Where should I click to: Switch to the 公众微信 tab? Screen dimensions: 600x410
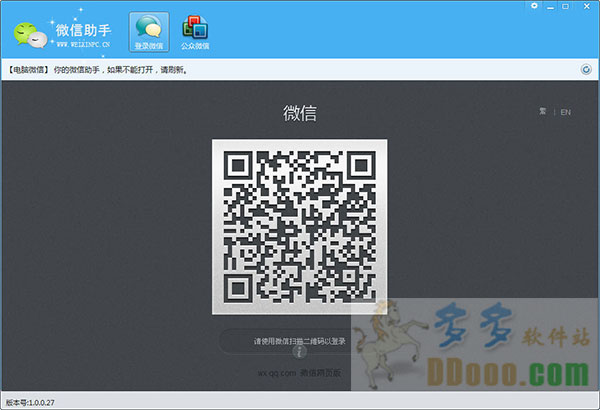point(195,32)
